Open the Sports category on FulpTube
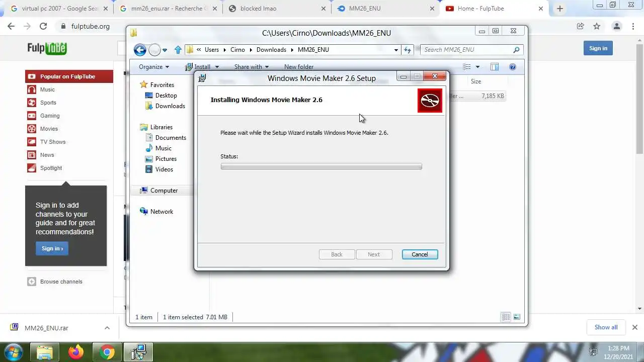644x362 pixels. pos(48,103)
